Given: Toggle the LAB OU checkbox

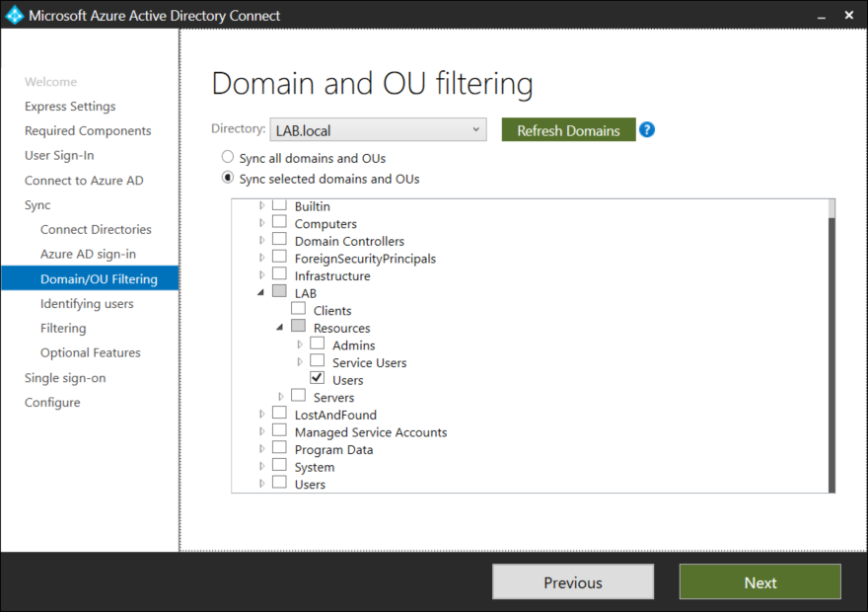Looking at the screenshot, I should tap(279, 291).
